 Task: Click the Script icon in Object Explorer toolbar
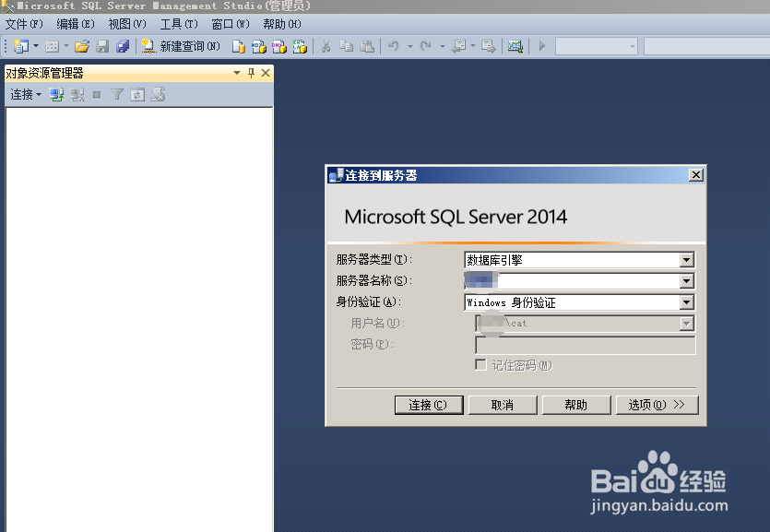[x=158, y=94]
